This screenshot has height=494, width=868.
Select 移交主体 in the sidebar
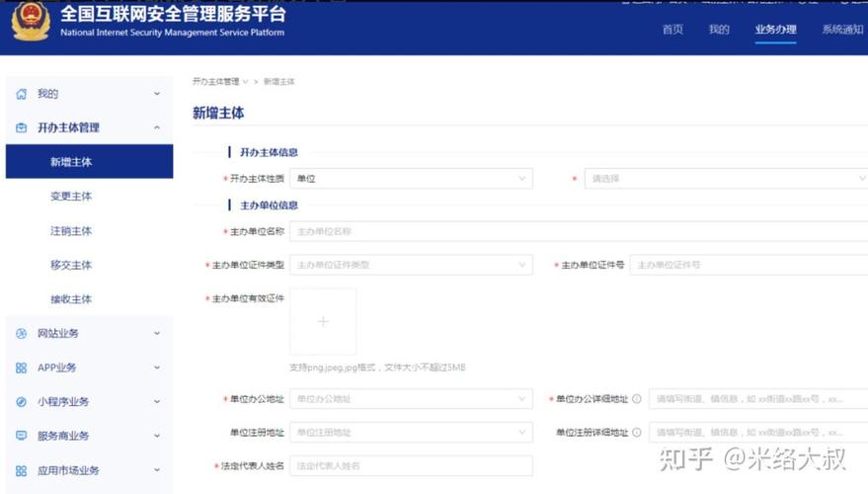click(x=71, y=265)
